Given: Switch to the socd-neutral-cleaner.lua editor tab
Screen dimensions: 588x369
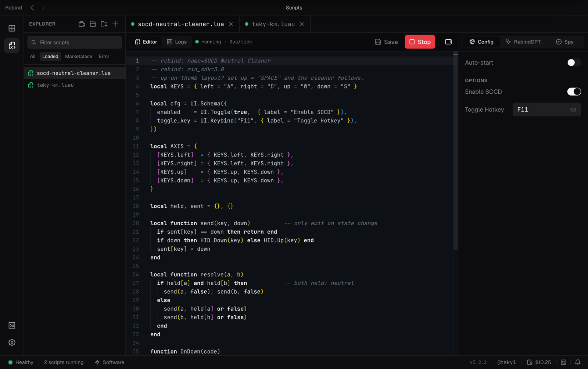Looking at the screenshot, I should (182, 24).
